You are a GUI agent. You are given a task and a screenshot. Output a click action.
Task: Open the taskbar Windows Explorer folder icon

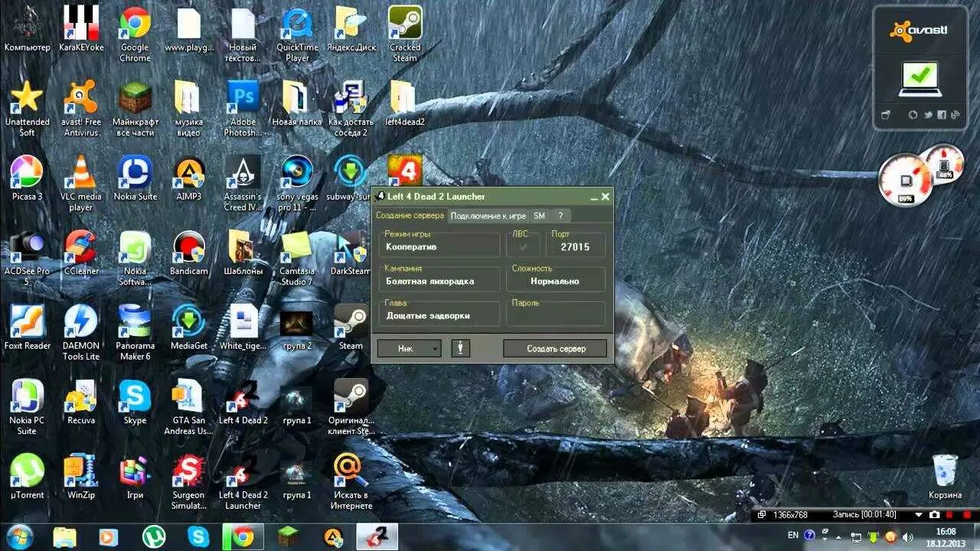(64, 536)
